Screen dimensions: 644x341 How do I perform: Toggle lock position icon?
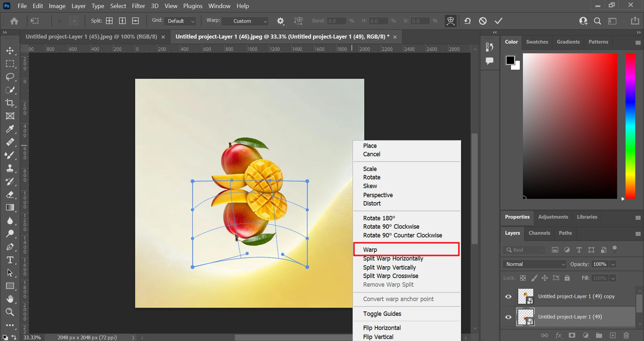click(x=545, y=278)
